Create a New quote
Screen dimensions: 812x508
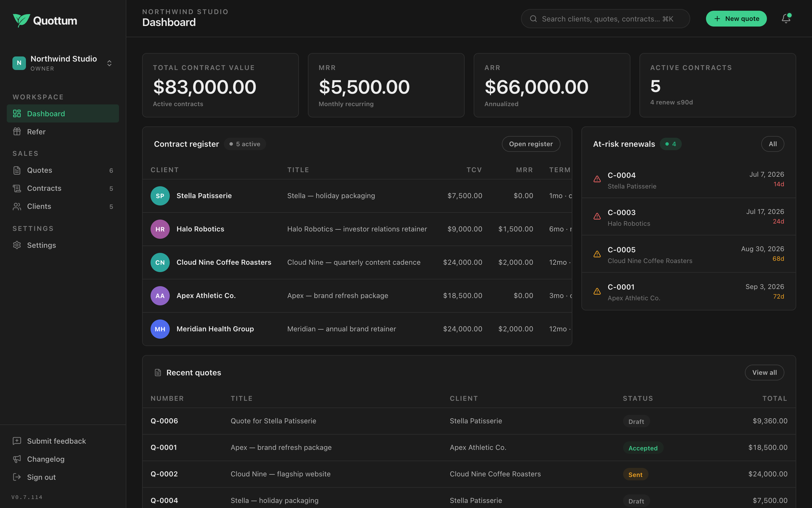click(x=736, y=18)
